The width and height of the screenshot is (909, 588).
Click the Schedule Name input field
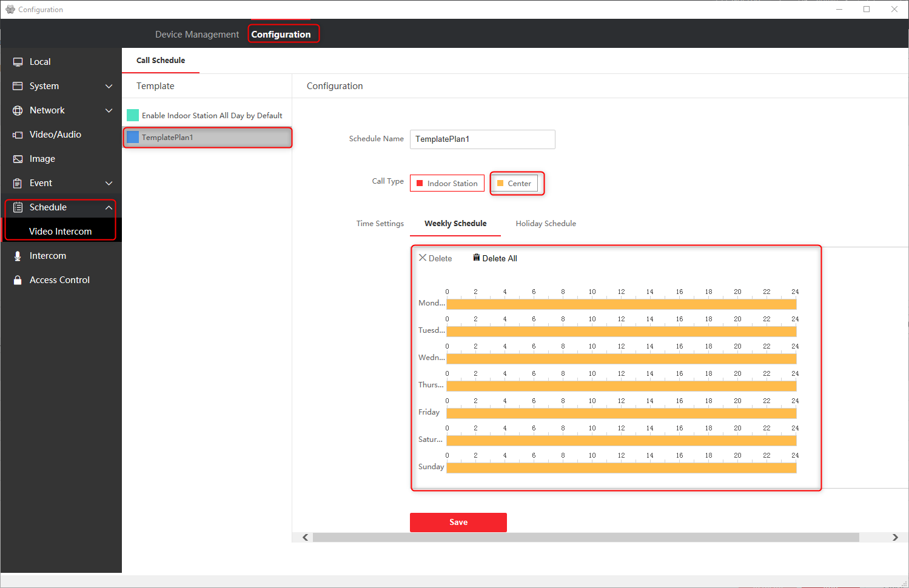483,139
